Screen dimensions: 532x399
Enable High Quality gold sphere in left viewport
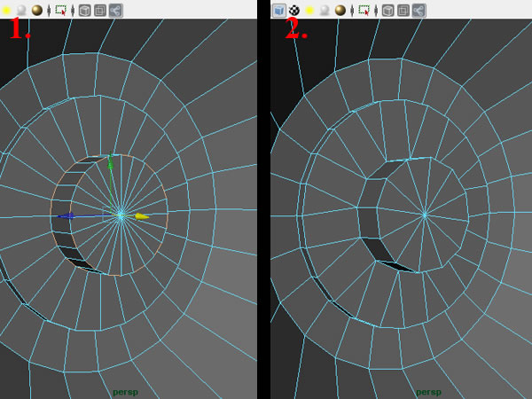[x=36, y=10]
